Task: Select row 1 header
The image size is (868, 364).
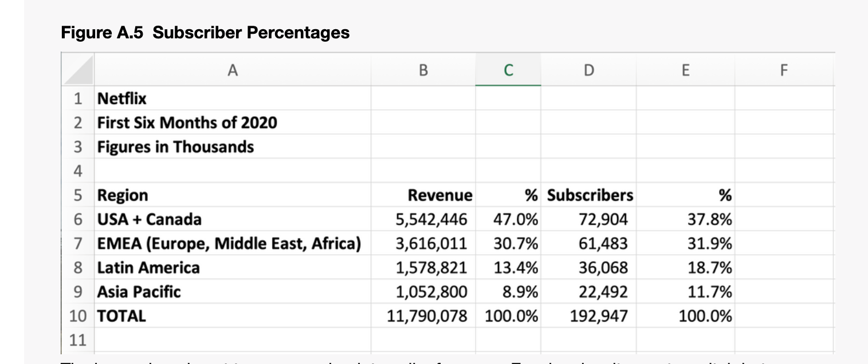Action: tap(78, 98)
